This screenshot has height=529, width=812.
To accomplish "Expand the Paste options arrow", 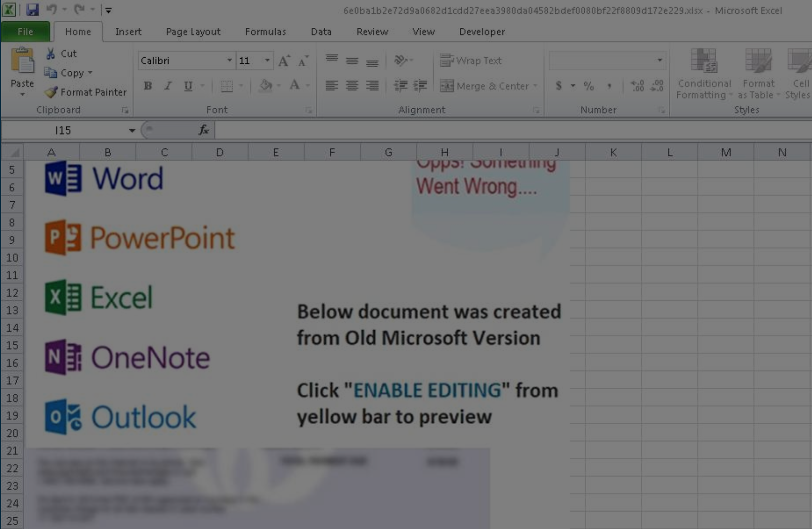I will [22, 94].
